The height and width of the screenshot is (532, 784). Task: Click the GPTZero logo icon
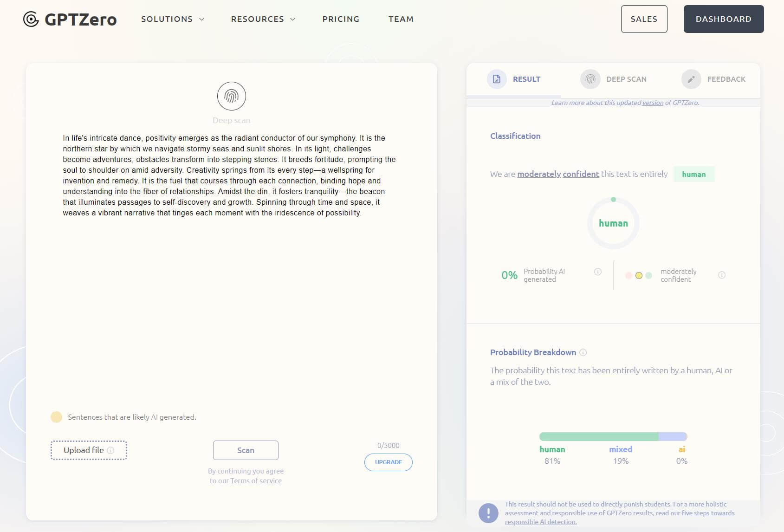[31, 19]
